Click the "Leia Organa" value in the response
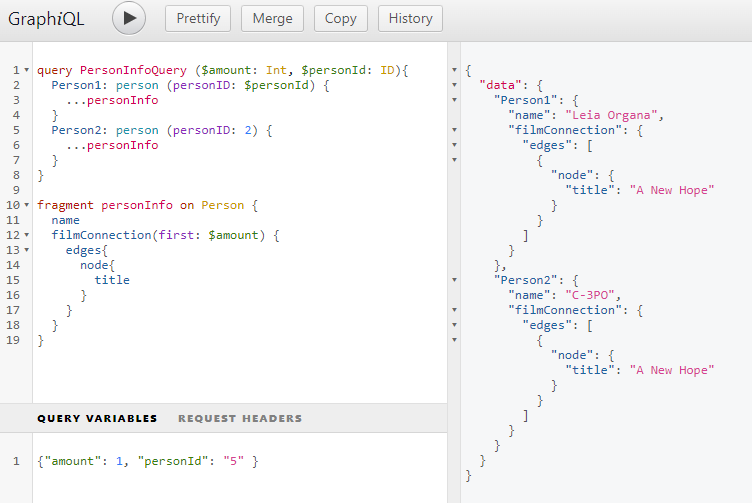Viewport: 752px width, 503px height. click(611, 115)
